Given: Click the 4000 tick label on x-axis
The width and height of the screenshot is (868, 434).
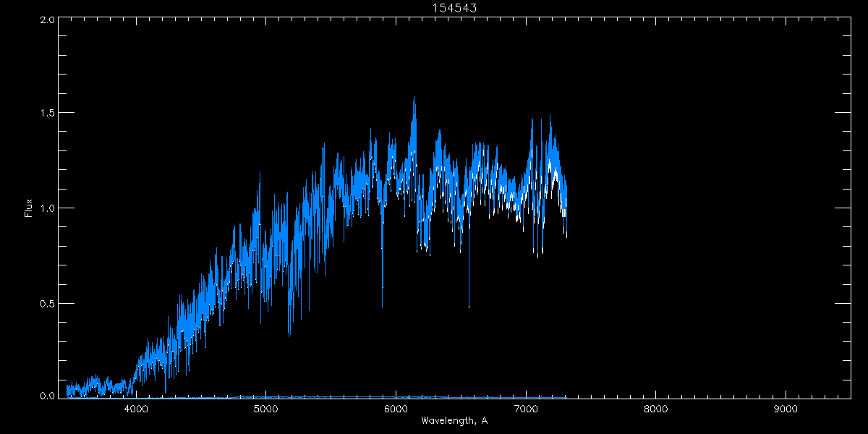Looking at the screenshot, I should tap(137, 409).
